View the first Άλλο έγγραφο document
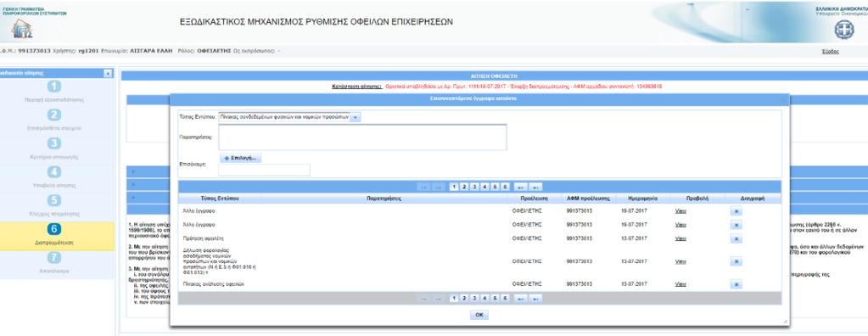This screenshot has width=868, height=336. (680, 211)
